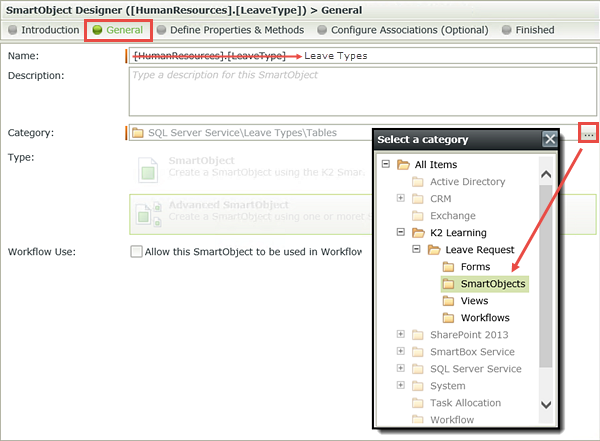Jump to the Finished step
Image resolution: width=600 pixels, height=441 pixels.
(x=528, y=30)
